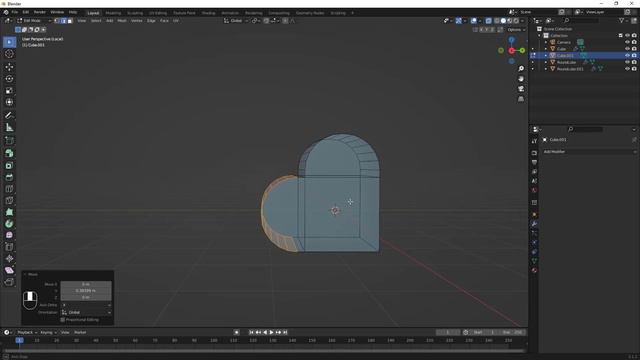The height and width of the screenshot is (360, 640).
Task: Select the Smooth tool
Action: click(9, 235)
